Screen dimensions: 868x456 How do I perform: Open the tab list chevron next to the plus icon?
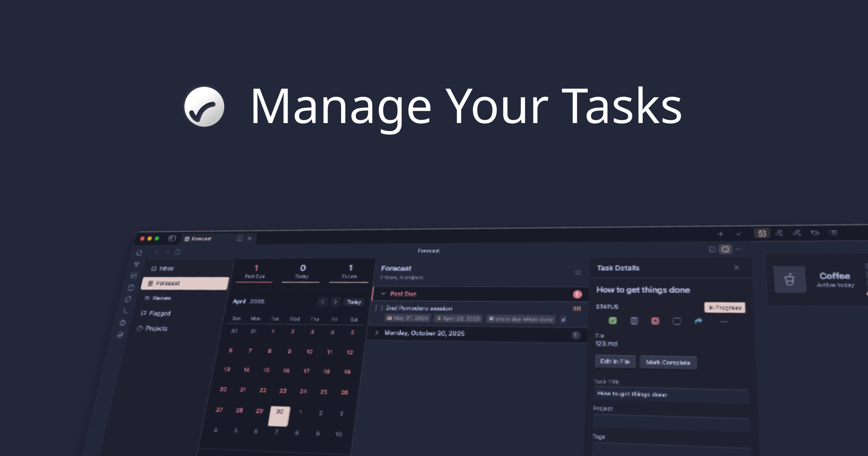pyautogui.click(x=739, y=234)
